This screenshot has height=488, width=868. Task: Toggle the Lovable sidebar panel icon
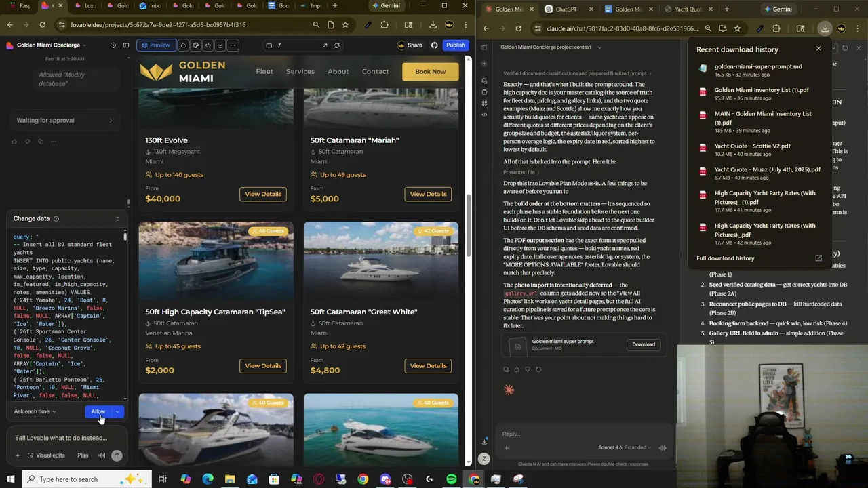pyautogui.click(x=126, y=45)
